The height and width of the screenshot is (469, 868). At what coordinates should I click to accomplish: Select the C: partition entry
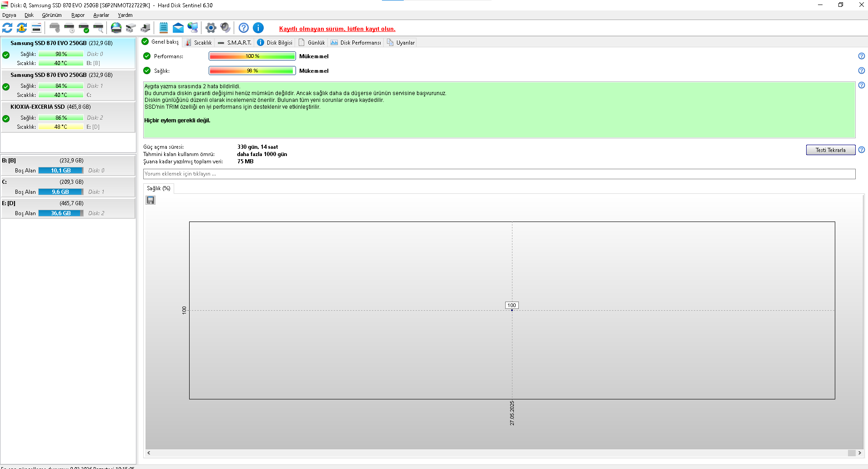[68, 187]
